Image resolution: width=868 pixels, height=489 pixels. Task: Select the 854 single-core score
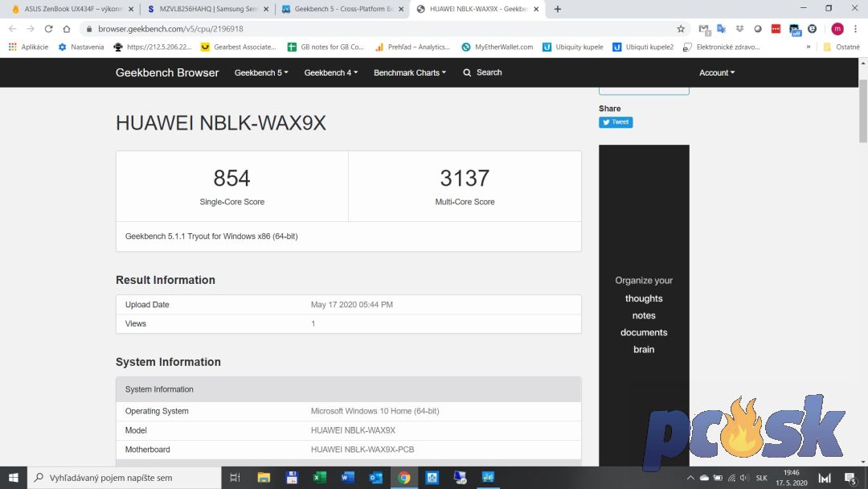(232, 178)
